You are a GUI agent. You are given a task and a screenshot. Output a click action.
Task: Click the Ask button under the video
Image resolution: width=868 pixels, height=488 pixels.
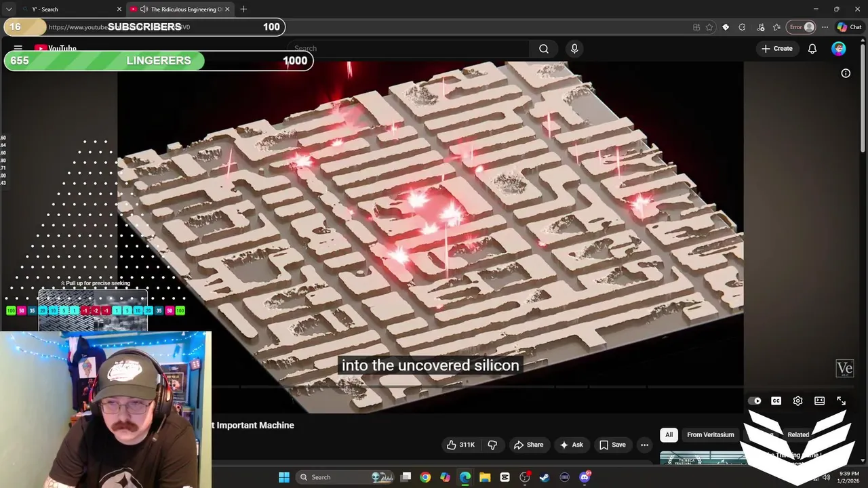[571, 445]
